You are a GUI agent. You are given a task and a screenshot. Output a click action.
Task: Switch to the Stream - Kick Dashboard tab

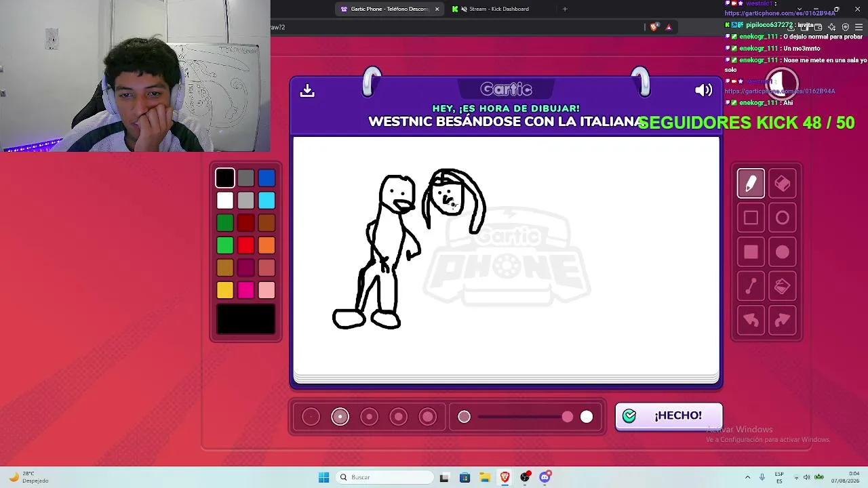[x=499, y=9]
